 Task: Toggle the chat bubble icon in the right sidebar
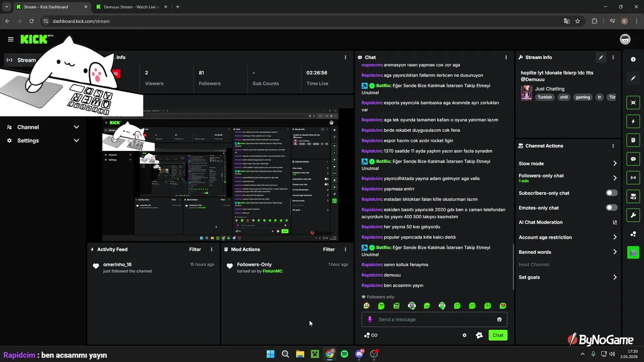[x=633, y=159]
